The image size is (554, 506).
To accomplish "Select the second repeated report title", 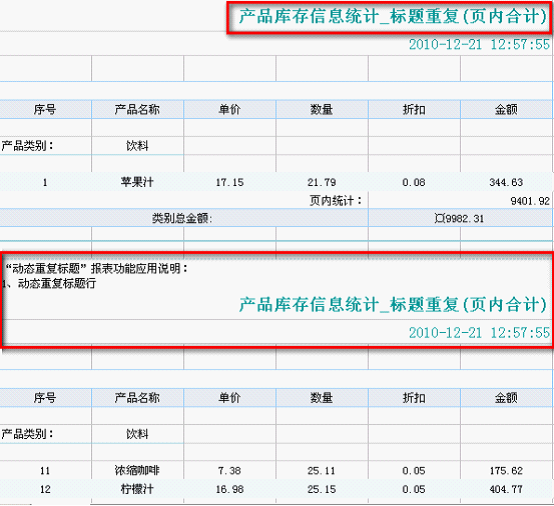I will click(393, 305).
